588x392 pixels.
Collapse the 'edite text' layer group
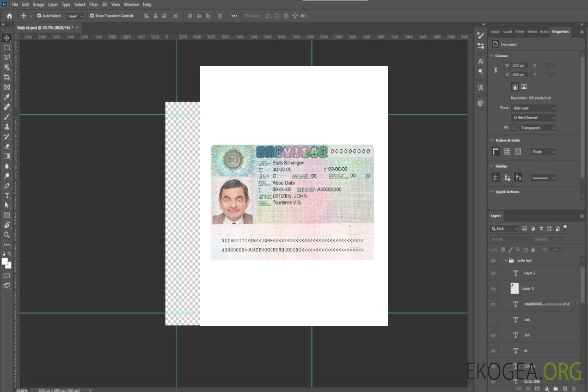(x=506, y=260)
